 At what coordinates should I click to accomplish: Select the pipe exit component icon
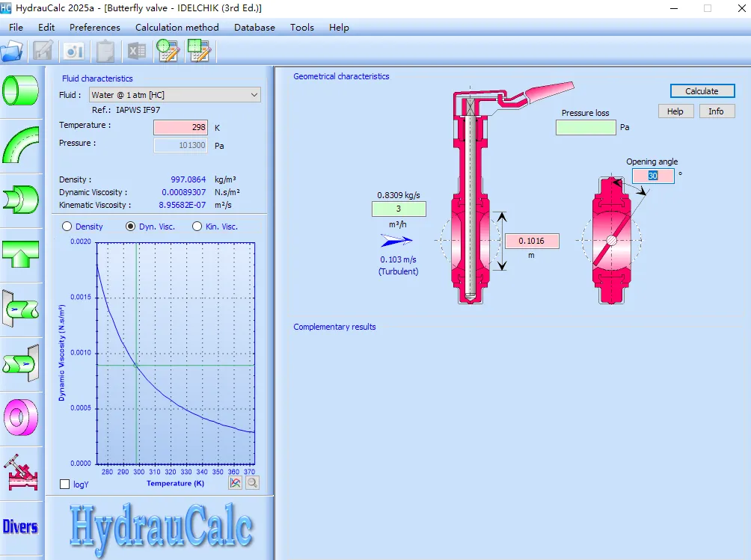point(21,363)
